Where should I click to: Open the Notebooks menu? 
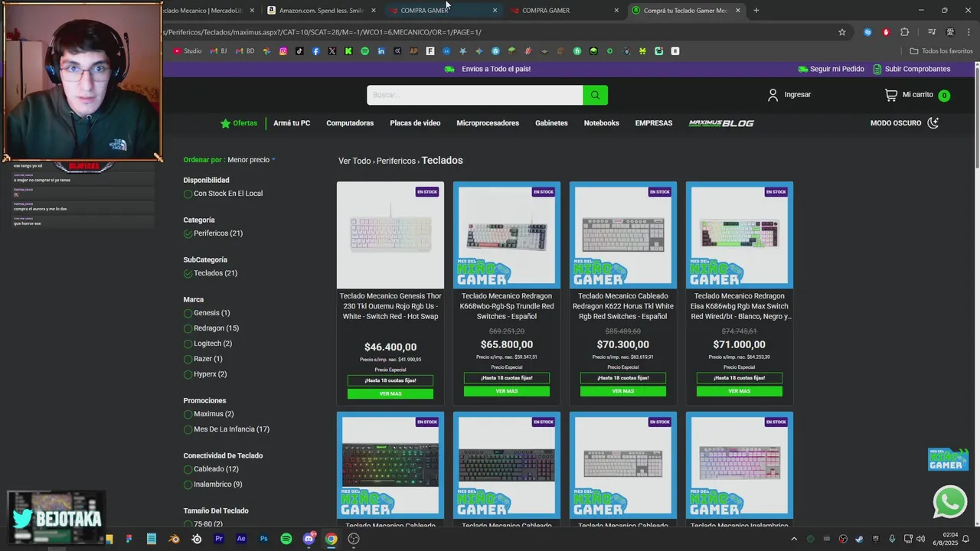click(x=601, y=123)
